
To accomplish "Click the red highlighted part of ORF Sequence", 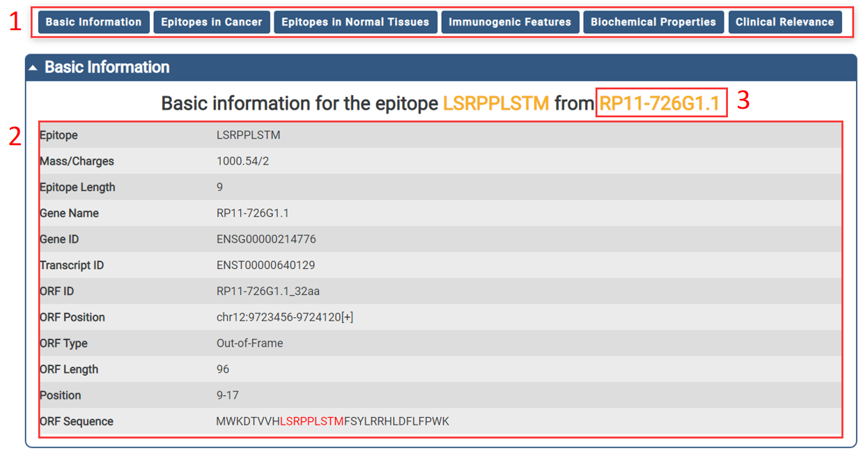I will [x=312, y=421].
